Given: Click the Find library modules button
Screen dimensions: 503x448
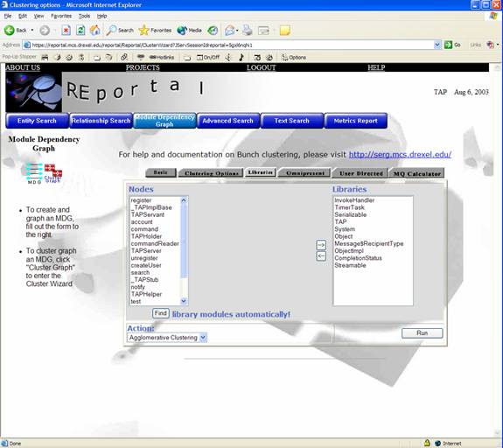Looking at the screenshot, I should pyautogui.click(x=161, y=313).
